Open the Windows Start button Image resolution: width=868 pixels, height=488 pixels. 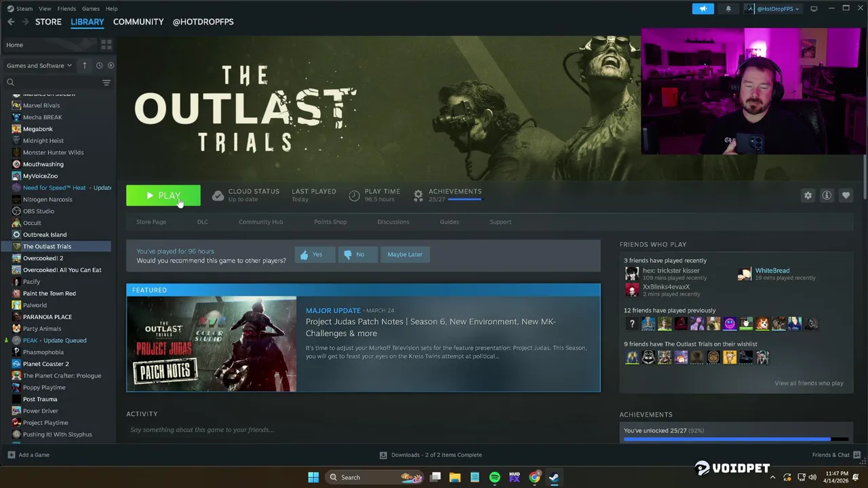[313, 477]
